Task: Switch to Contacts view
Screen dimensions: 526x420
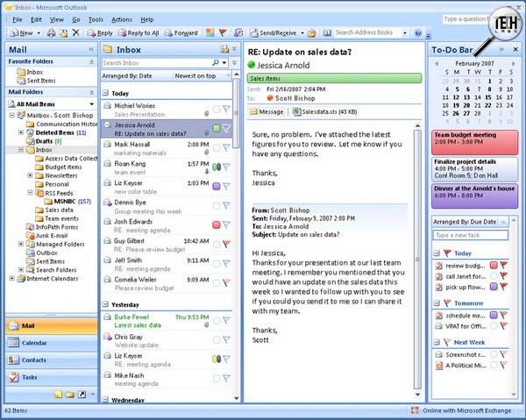Action: click(x=52, y=360)
